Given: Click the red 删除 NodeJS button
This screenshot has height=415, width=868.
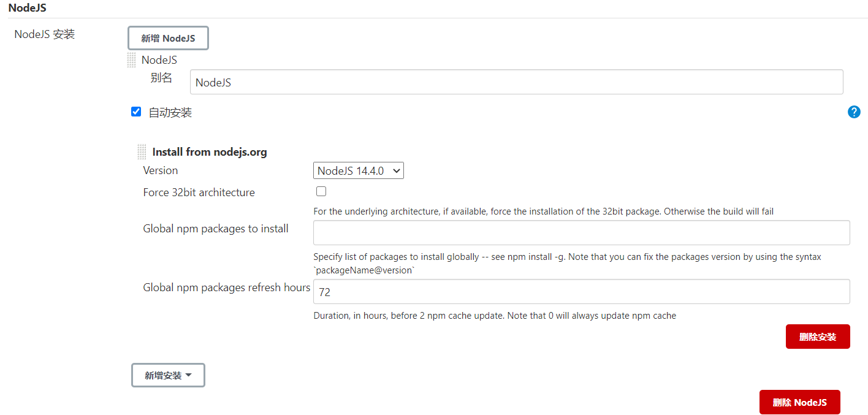Looking at the screenshot, I should [x=799, y=402].
